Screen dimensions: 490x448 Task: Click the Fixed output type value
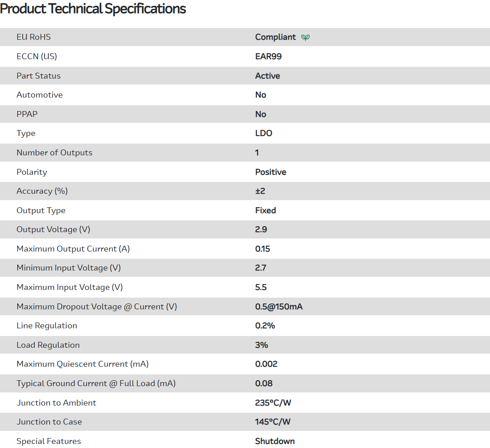(x=266, y=210)
